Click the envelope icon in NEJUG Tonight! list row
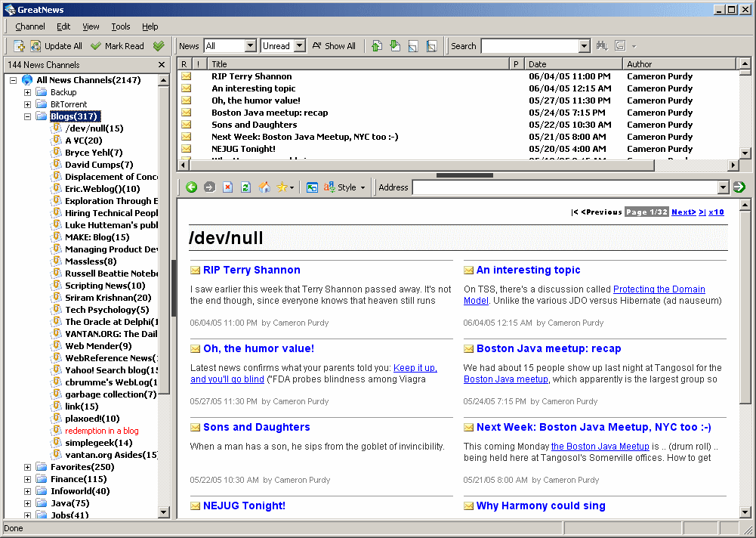The image size is (756, 538). point(186,149)
